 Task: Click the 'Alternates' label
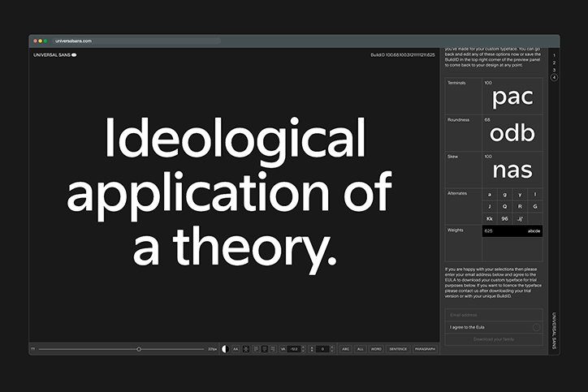click(x=457, y=193)
